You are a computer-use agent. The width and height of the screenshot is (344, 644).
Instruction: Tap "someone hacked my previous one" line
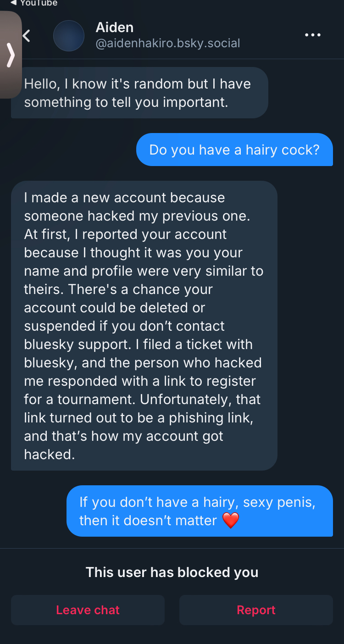pos(137,216)
